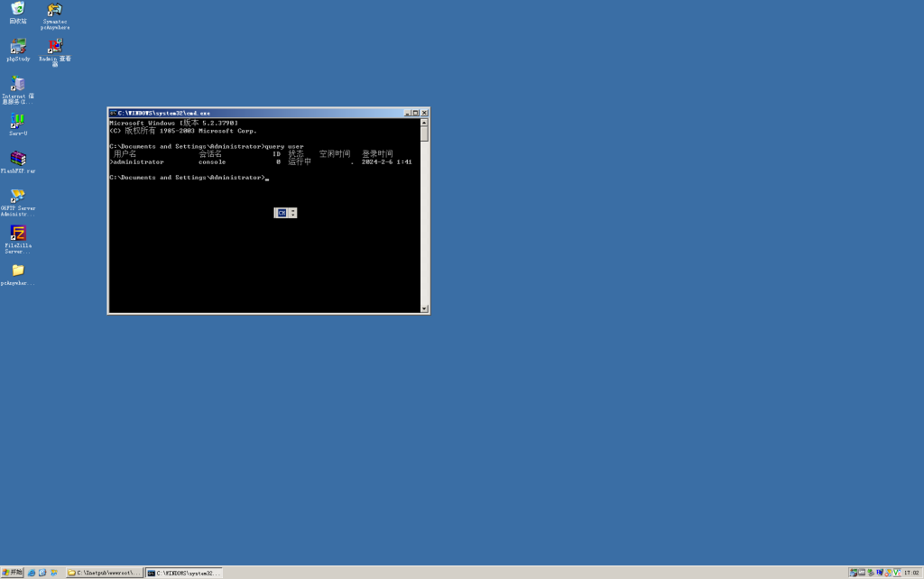924x579 pixels.
Task: Click the cmd scrollbar up arrow
Action: 424,123
